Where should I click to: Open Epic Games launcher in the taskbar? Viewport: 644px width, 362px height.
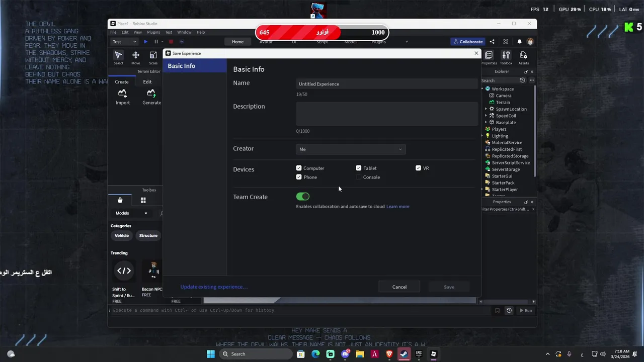point(419,354)
